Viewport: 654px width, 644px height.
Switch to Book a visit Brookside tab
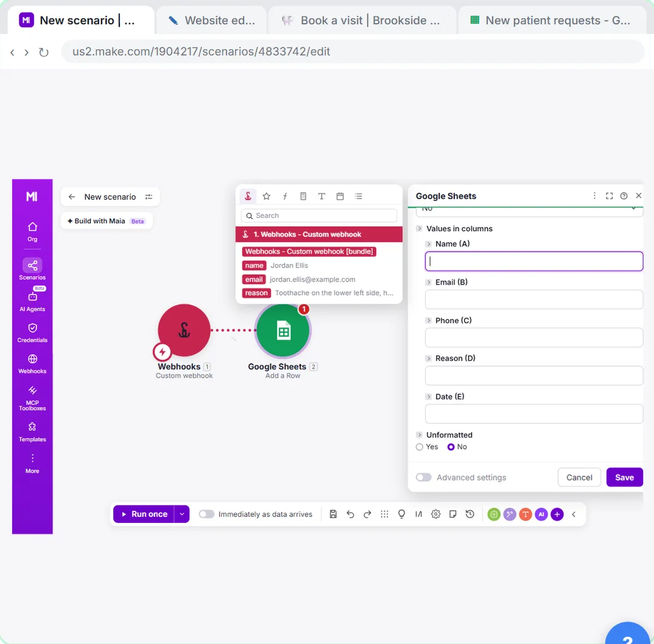point(362,21)
